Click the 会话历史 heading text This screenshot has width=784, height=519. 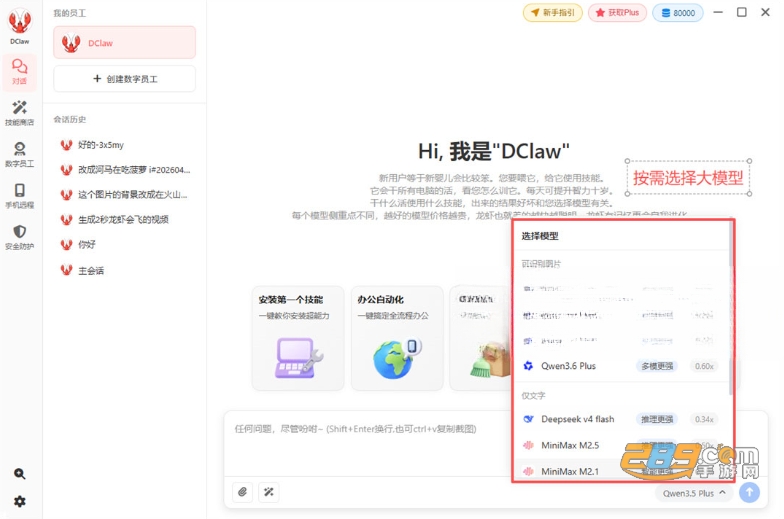(70, 119)
